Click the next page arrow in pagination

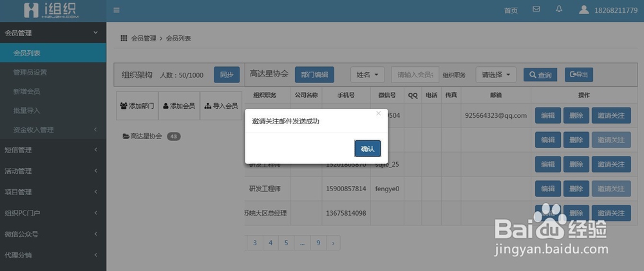(x=333, y=243)
